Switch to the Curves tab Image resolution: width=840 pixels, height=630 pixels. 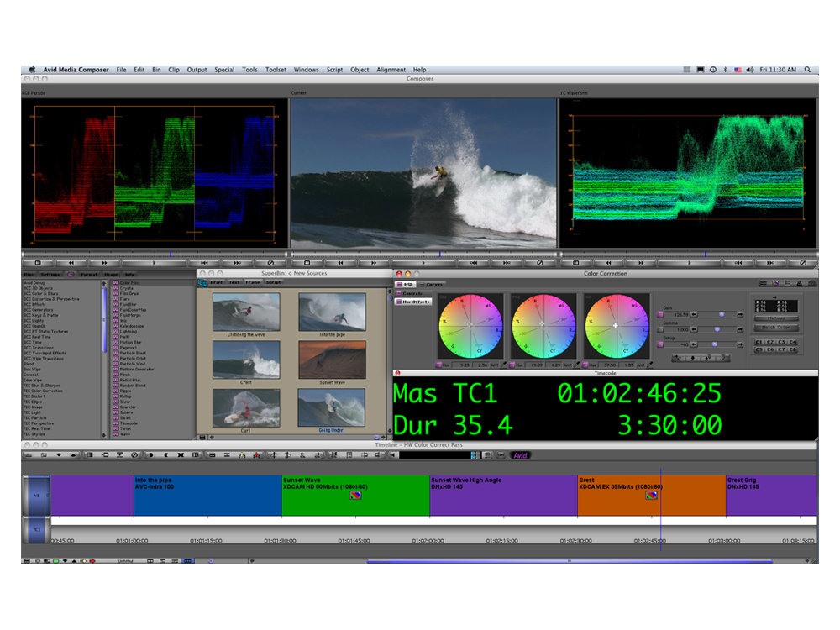pos(433,285)
